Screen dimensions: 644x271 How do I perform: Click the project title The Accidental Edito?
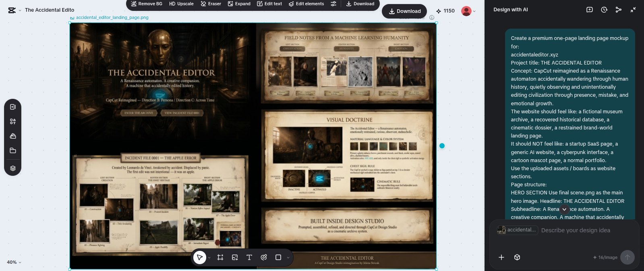point(50,10)
